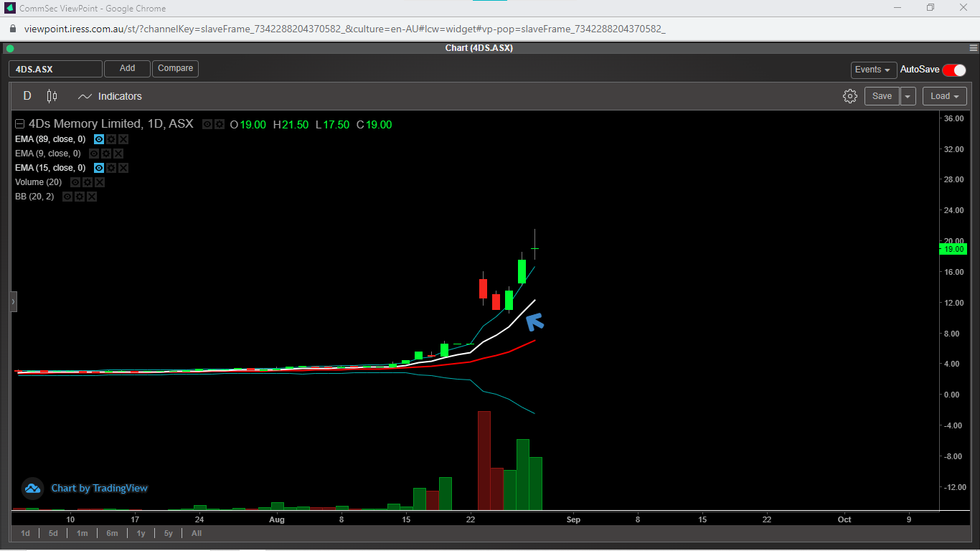Viewport: 980px width, 551px height.
Task: Toggle visibility of 4Ds Memory Limited series
Action: click(207, 124)
